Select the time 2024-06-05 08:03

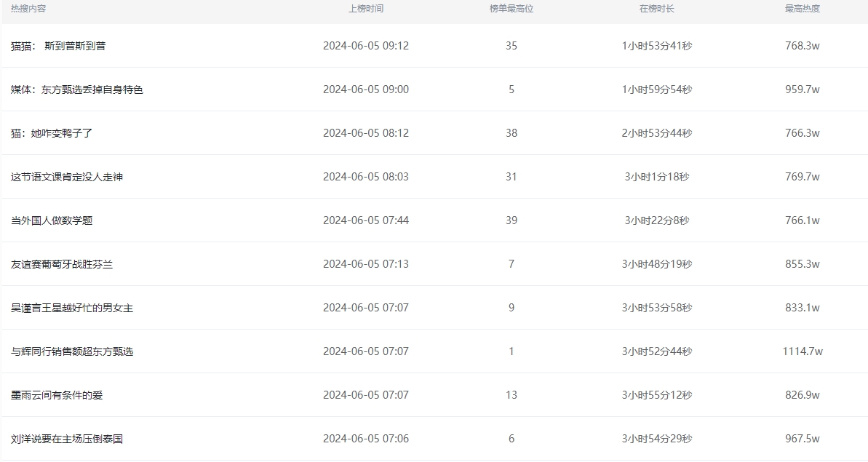[x=366, y=177]
